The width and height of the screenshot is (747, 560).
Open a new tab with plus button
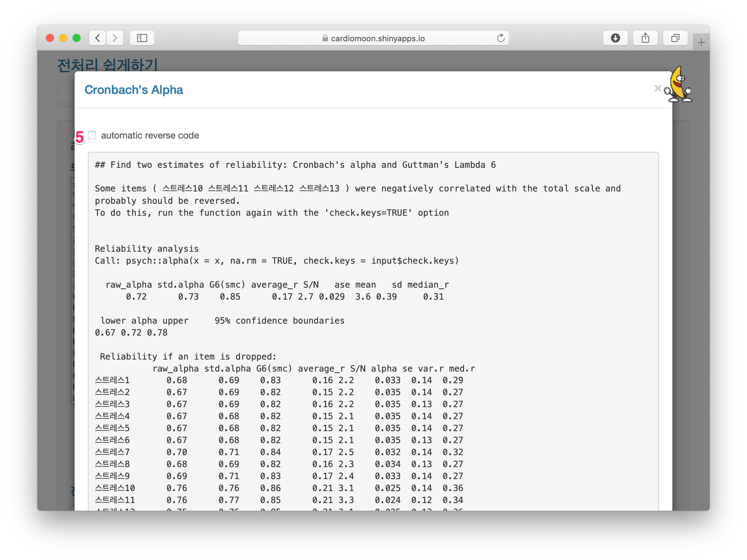701,43
